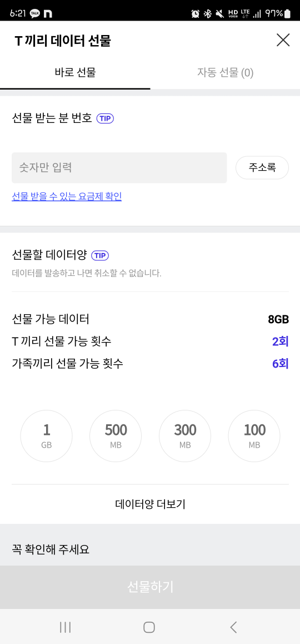Tap the back navigation arrow

pyautogui.click(x=233, y=627)
